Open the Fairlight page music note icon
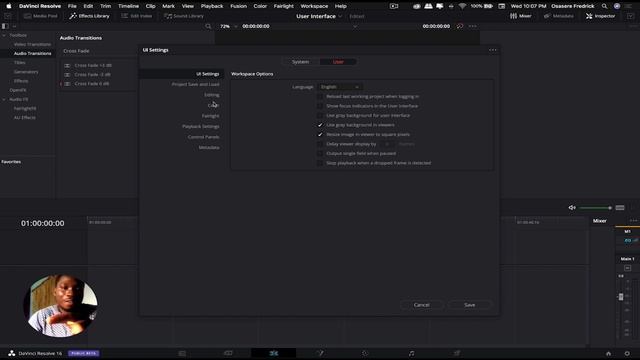Viewport: 640px width, 360px height. pyautogui.click(x=411, y=353)
